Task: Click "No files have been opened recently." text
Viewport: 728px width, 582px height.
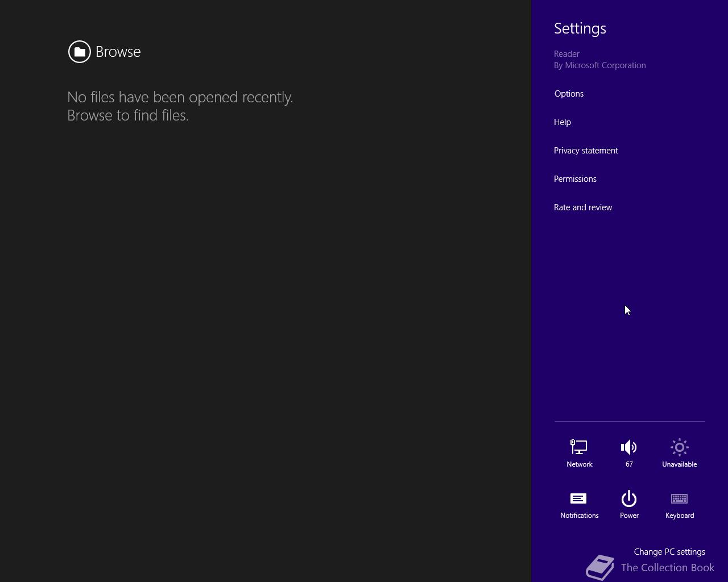Action: [180, 97]
